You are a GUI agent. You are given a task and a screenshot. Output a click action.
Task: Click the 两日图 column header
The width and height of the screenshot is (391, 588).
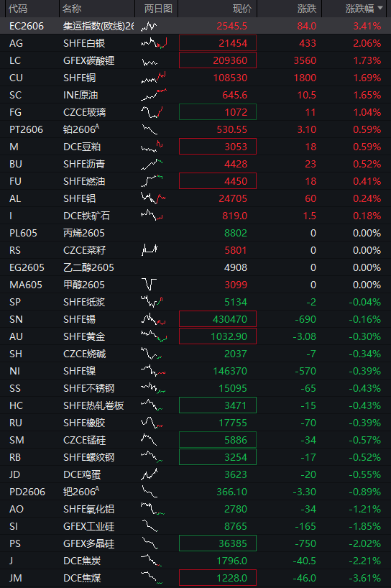pyautogui.click(x=158, y=8)
